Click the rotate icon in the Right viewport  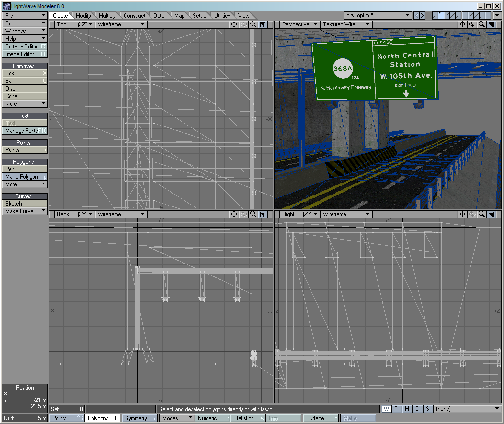point(472,214)
